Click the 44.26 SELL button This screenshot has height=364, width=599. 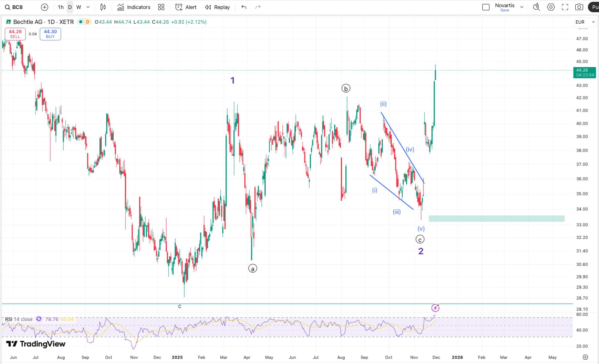click(x=15, y=34)
